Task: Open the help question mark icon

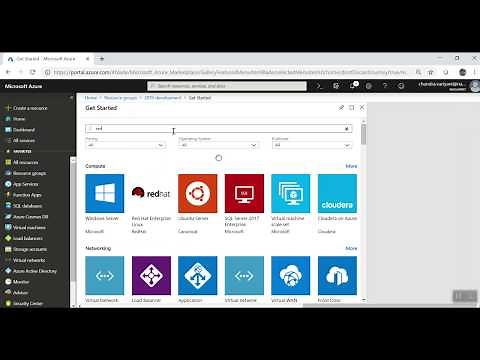Action: tap(385, 86)
